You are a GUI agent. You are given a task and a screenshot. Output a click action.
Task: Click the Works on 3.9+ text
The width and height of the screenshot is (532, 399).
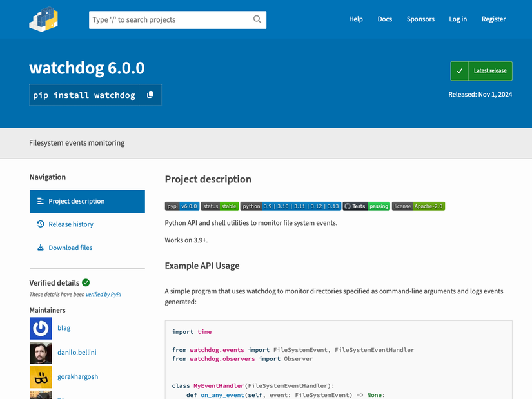click(x=186, y=240)
